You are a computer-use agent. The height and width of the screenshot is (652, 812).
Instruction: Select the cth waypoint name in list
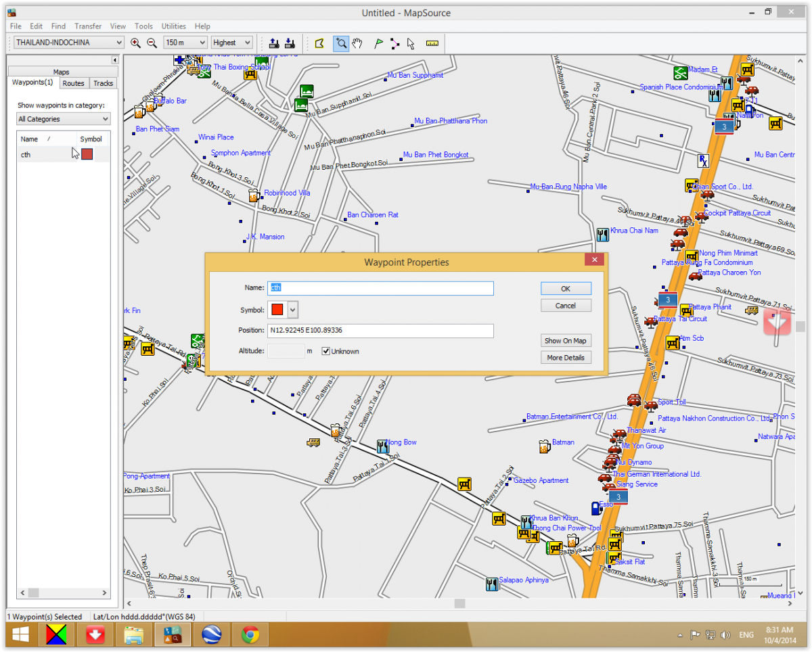coord(26,155)
